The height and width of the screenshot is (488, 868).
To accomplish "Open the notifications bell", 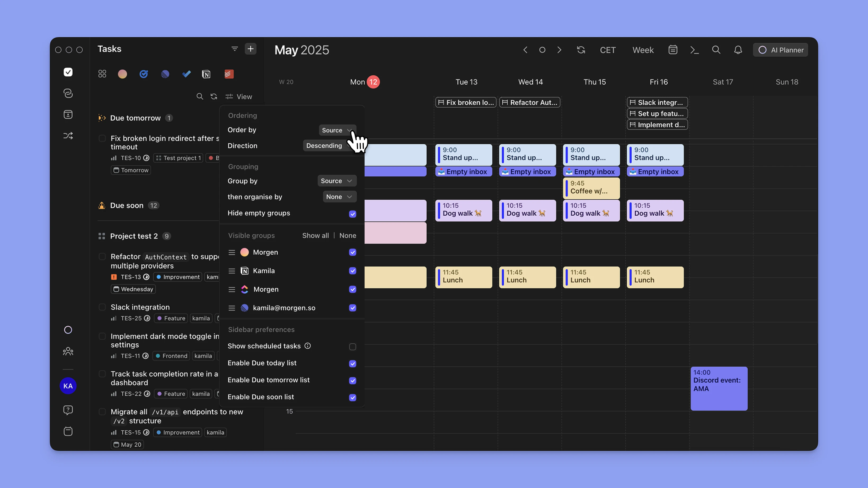I will tap(738, 50).
